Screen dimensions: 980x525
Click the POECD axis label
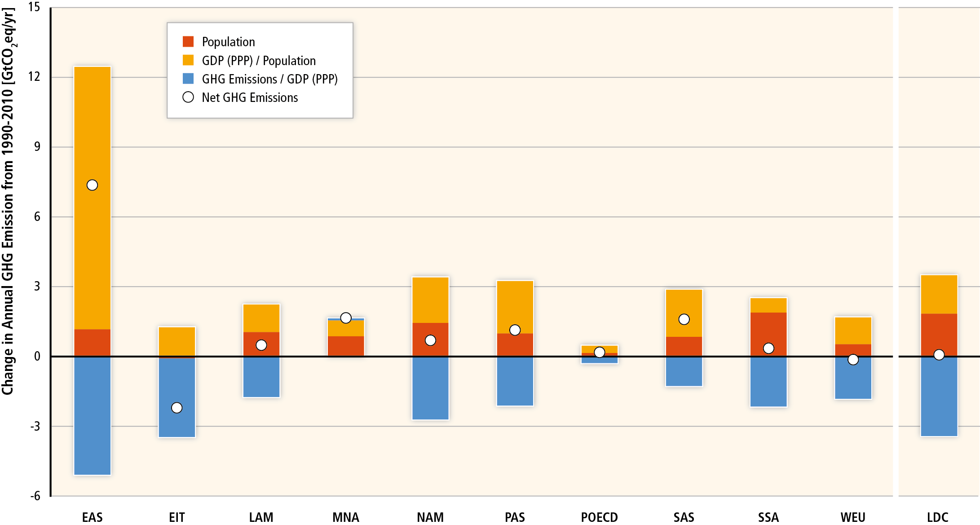(x=599, y=517)
